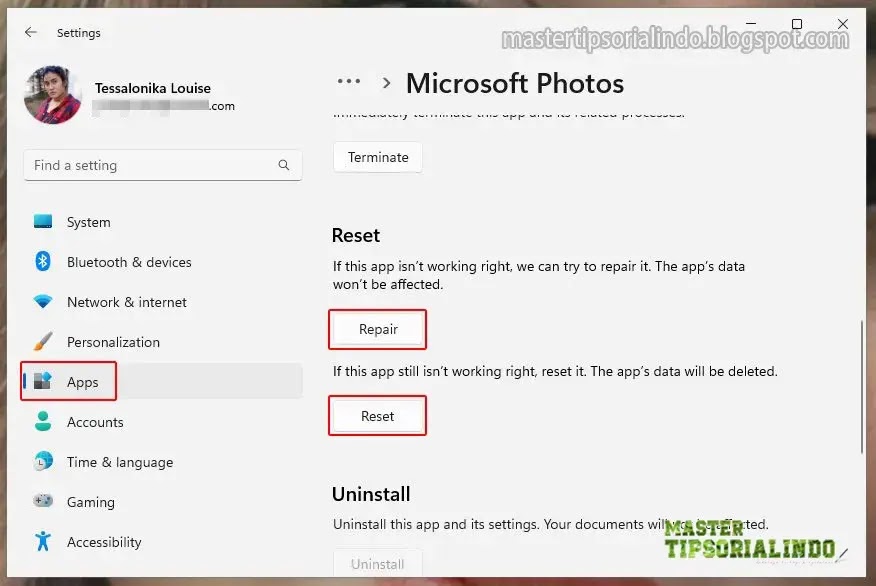876x586 pixels.
Task: Click the Uninstall section heading
Action: coord(371,494)
